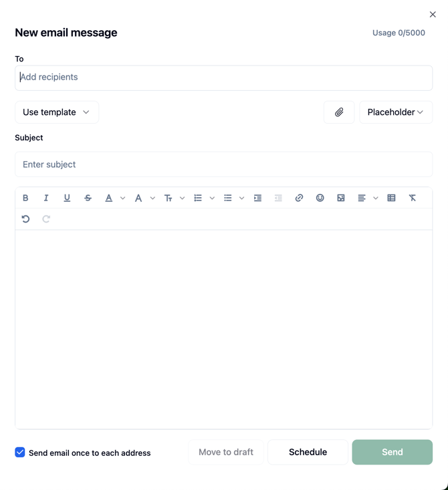The width and height of the screenshot is (448, 490).
Task: Open the Use template dropdown
Action: [57, 112]
